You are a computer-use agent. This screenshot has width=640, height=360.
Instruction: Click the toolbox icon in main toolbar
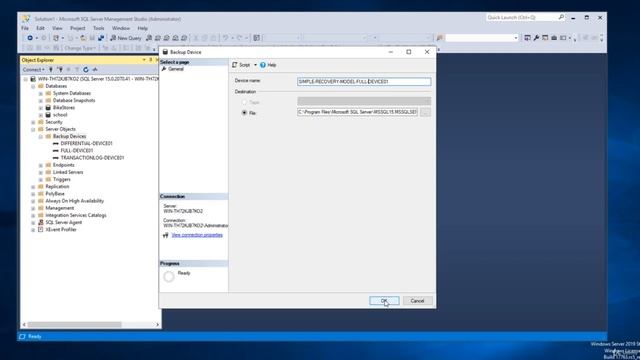[554, 38]
